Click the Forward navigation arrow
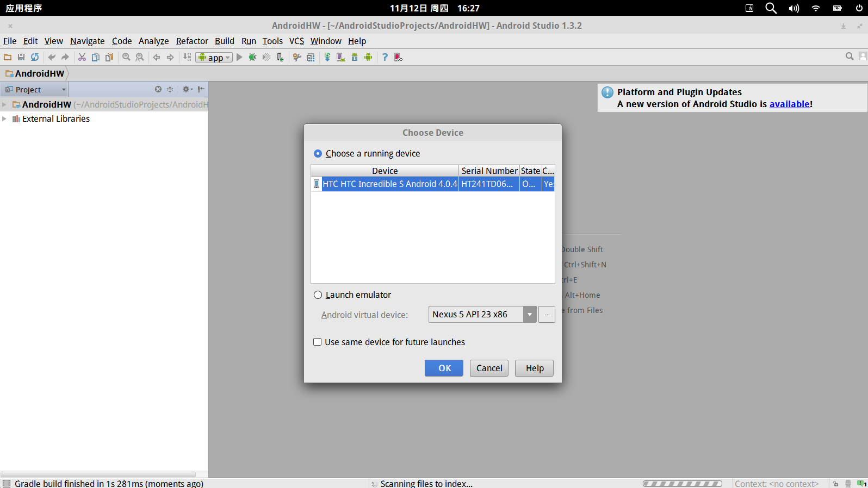868x488 pixels. coord(170,57)
